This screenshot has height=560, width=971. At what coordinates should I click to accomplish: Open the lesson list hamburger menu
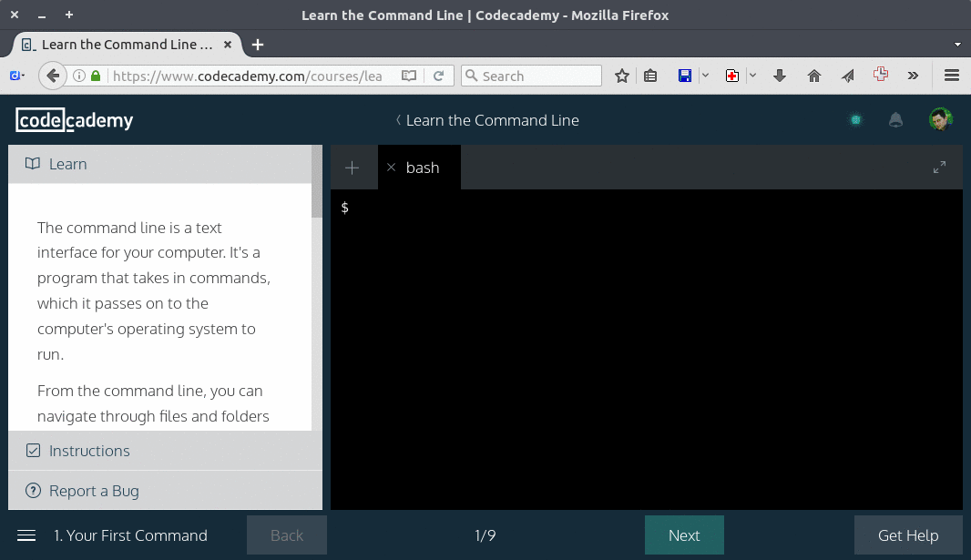[x=26, y=535]
